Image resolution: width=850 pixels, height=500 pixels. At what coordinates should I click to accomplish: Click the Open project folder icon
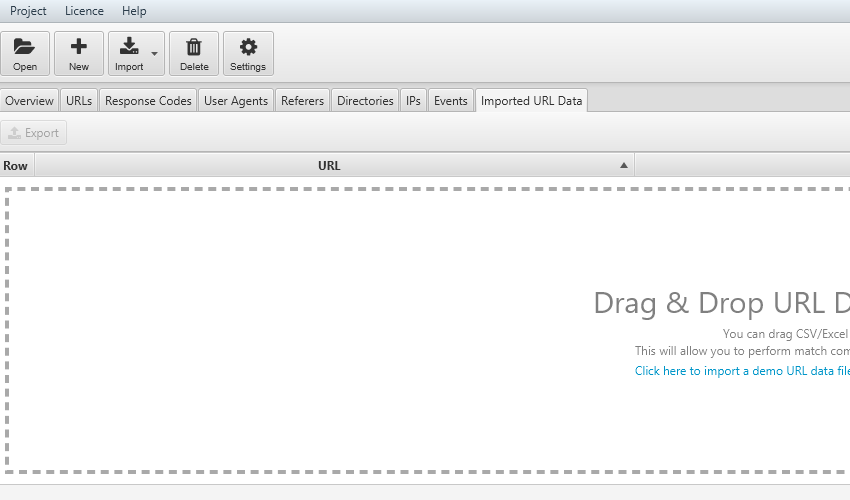[x=24, y=47]
